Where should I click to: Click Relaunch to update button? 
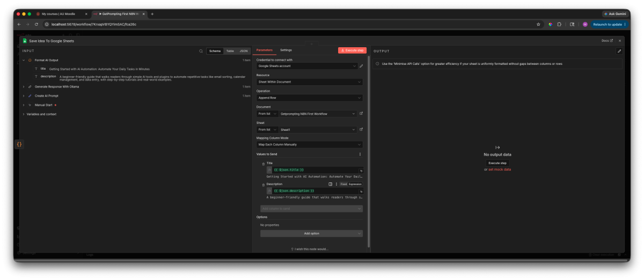click(x=609, y=24)
